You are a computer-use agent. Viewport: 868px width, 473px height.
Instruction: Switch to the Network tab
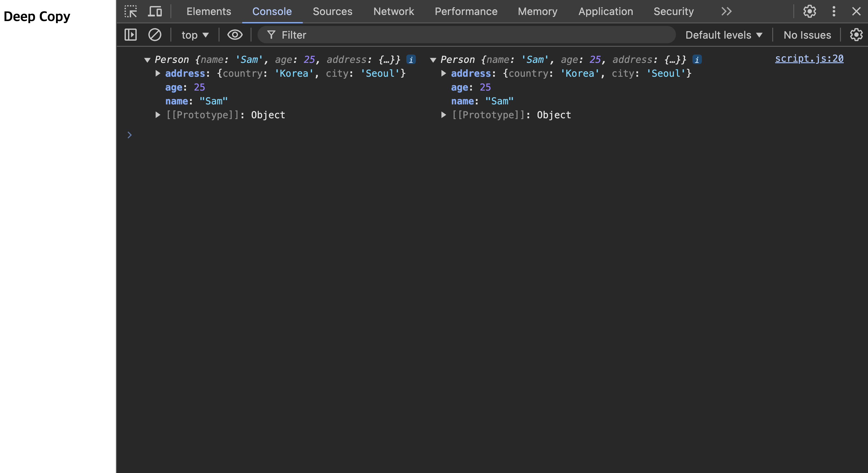pos(393,12)
